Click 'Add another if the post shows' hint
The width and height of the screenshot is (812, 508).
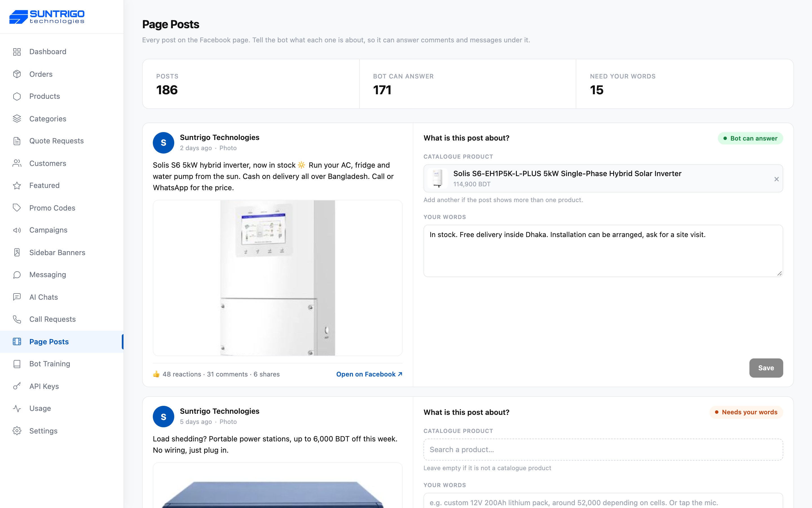click(503, 200)
